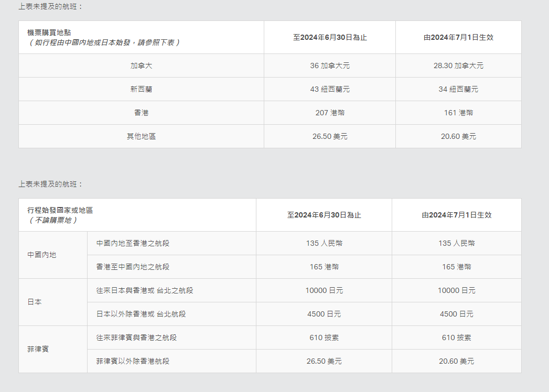Select the 中國內地 group cell
This screenshot has height=392, width=549.
[x=42, y=255]
